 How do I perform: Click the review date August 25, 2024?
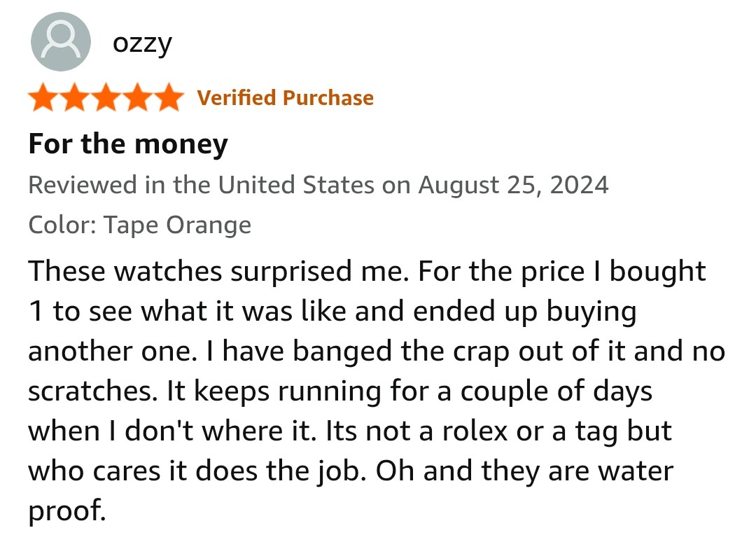pos(514,186)
